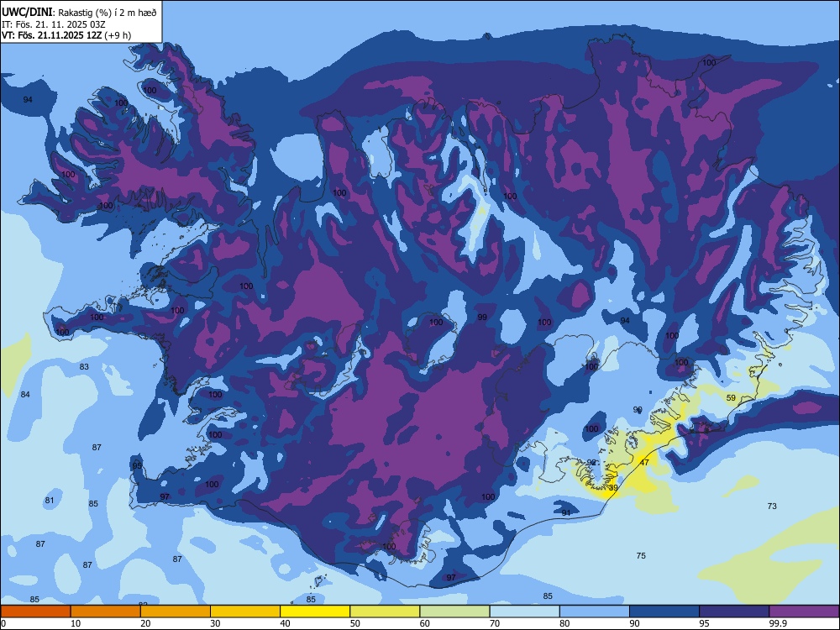Pick the indigo 95–99.9 legend swatch
840x630 pixels.
[x=734, y=612]
